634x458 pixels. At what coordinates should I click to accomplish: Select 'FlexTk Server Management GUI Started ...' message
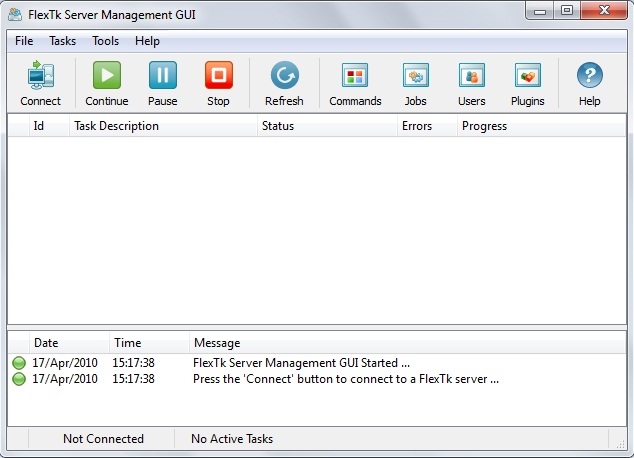tap(301, 363)
